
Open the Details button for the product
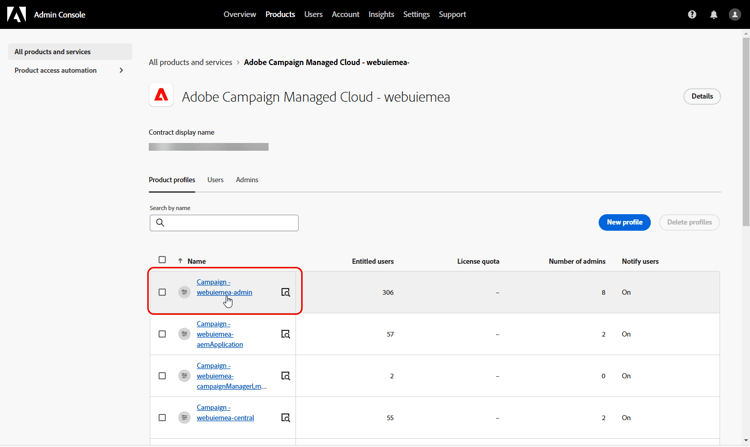point(702,97)
